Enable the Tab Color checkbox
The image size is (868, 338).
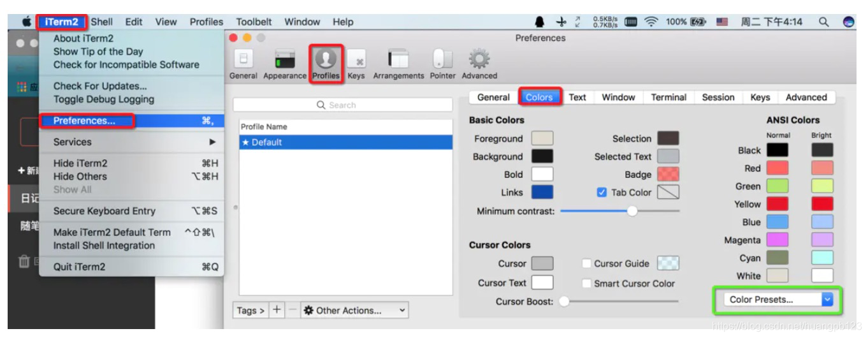pos(602,193)
